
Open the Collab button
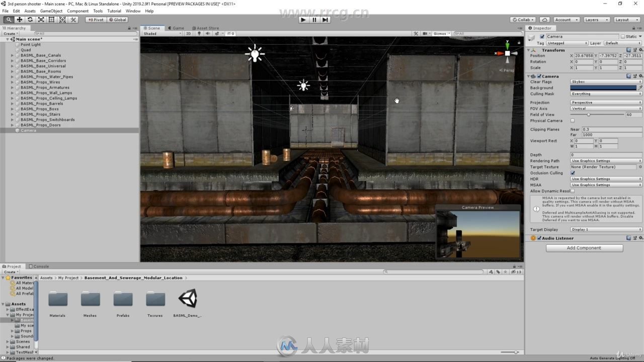point(523,20)
